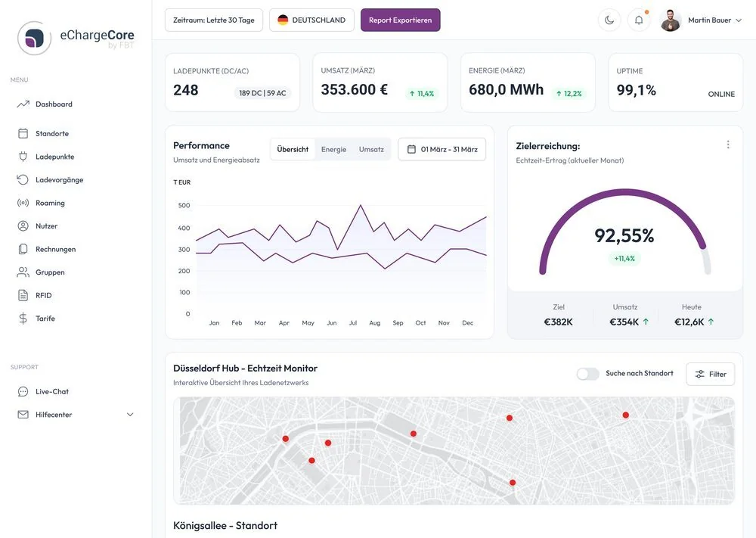
Task: Click the Tarife dollar icon
Action: click(23, 319)
